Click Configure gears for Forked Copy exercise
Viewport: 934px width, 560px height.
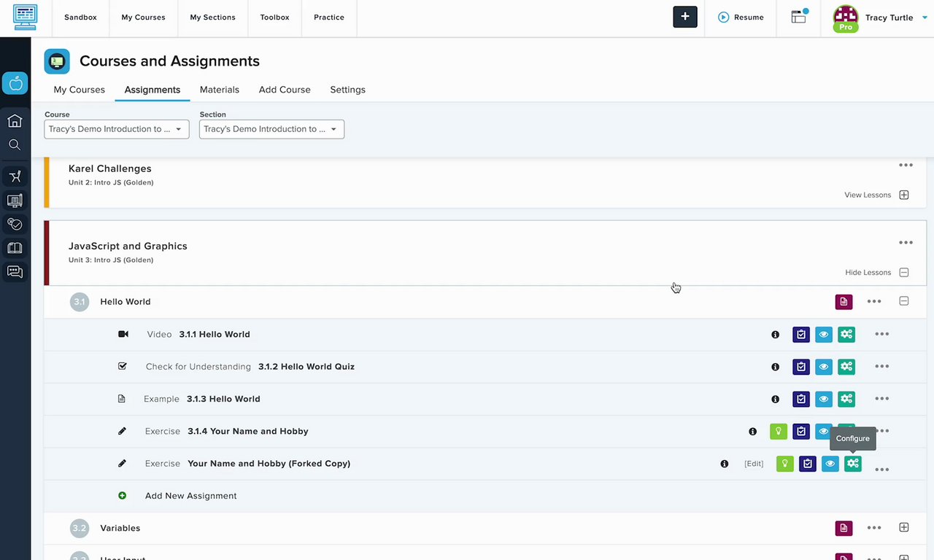pos(853,464)
